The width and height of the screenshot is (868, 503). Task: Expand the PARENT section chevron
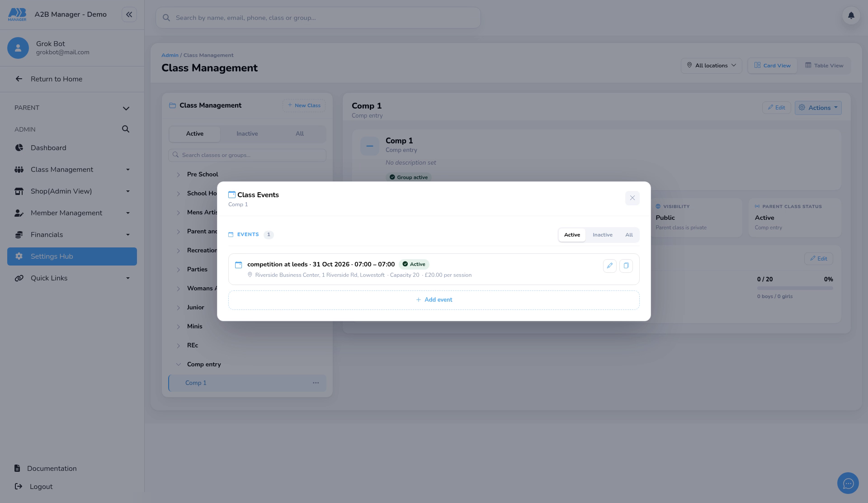pyautogui.click(x=126, y=108)
